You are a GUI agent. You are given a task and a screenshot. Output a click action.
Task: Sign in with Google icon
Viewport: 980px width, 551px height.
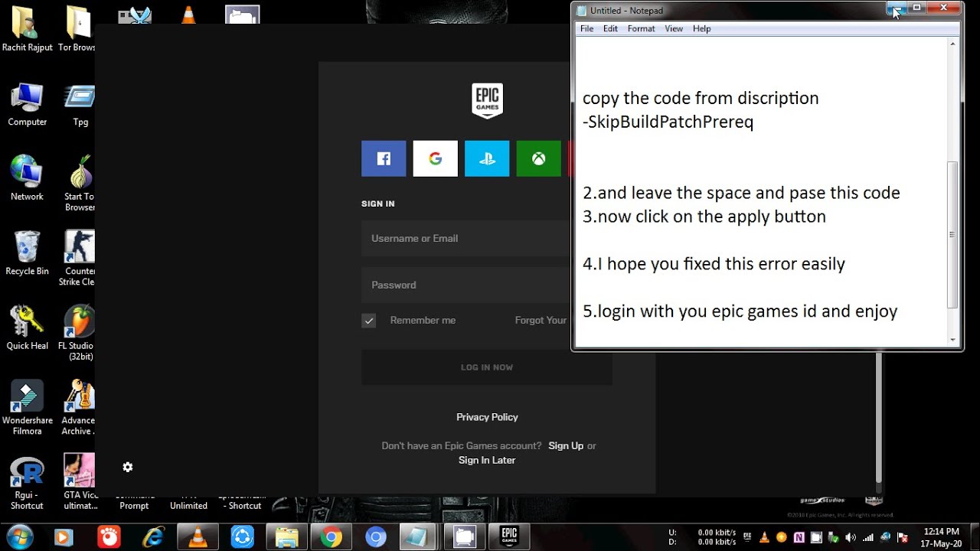click(435, 158)
